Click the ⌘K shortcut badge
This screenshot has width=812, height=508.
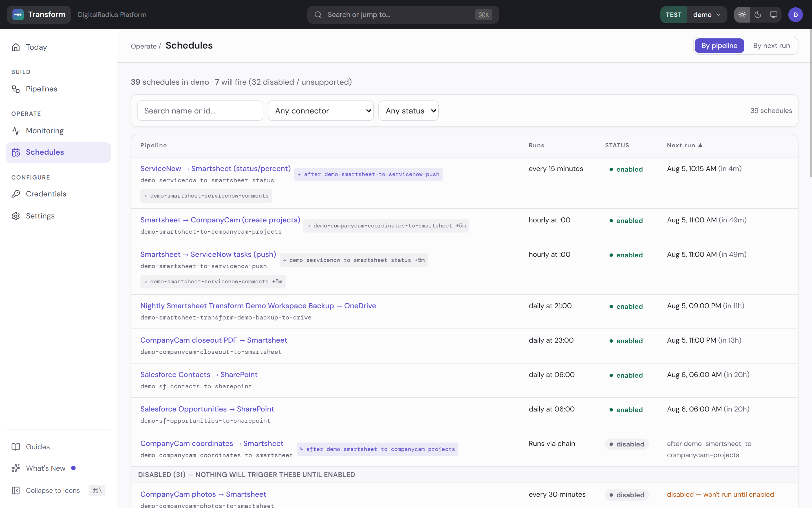(484, 15)
